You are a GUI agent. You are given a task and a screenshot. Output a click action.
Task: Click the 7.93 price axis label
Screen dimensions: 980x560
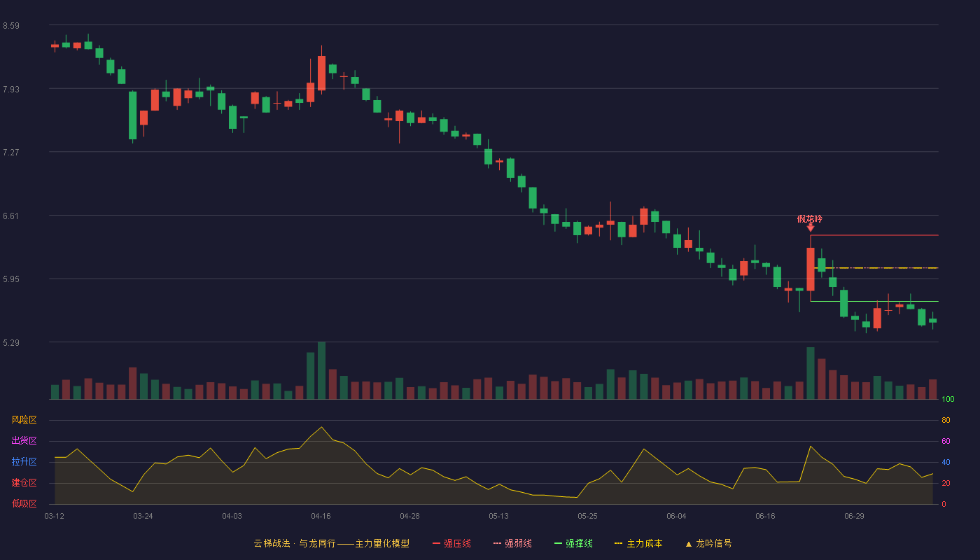click(x=10, y=90)
